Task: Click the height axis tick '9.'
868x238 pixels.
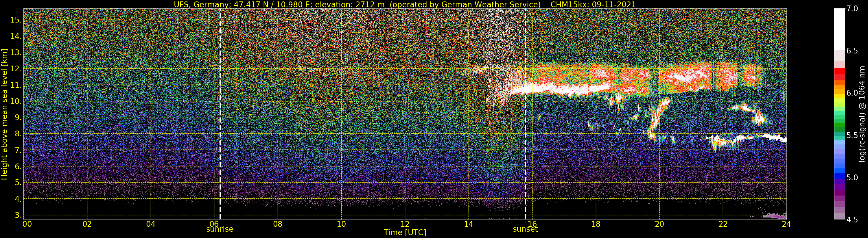Action: point(18,118)
